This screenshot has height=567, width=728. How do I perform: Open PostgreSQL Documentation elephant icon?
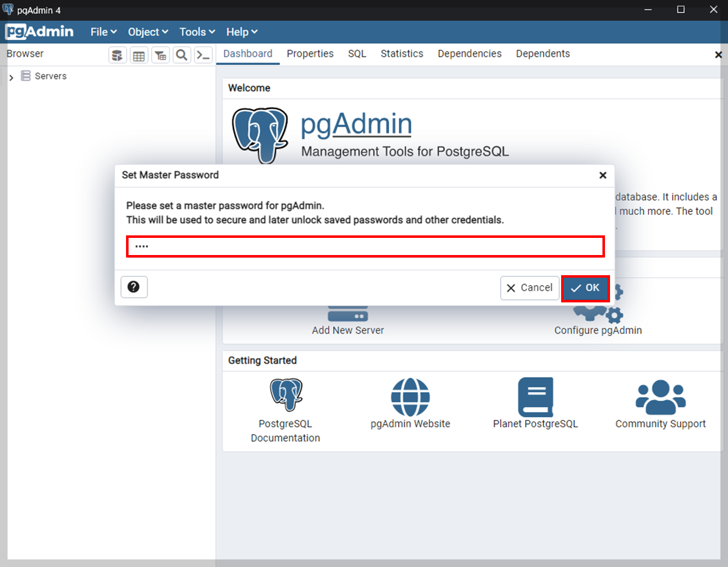click(x=286, y=395)
